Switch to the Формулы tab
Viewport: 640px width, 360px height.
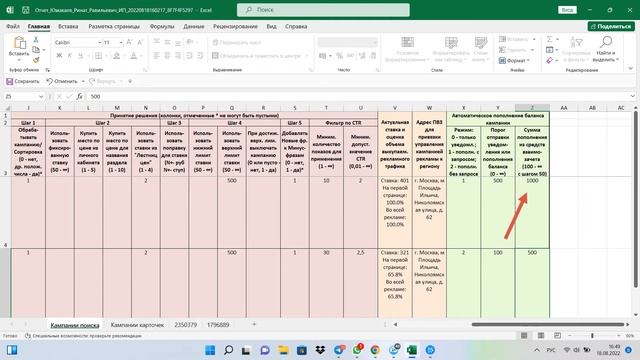(x=162, y=26)
